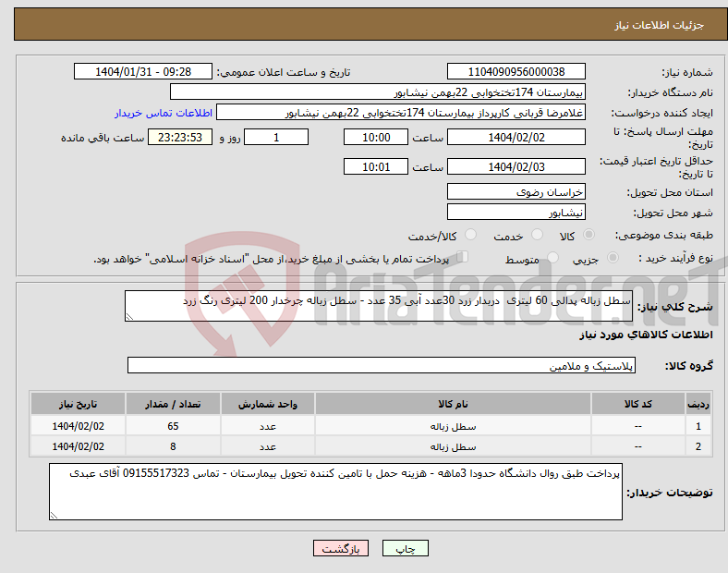Click the ردیف column header

tap(698, 404)
